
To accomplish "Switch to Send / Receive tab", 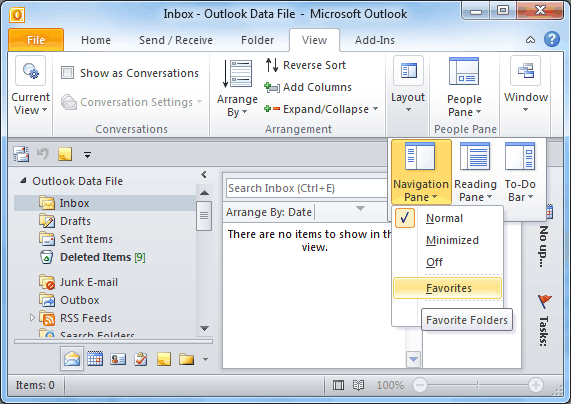I will [176, 40].
